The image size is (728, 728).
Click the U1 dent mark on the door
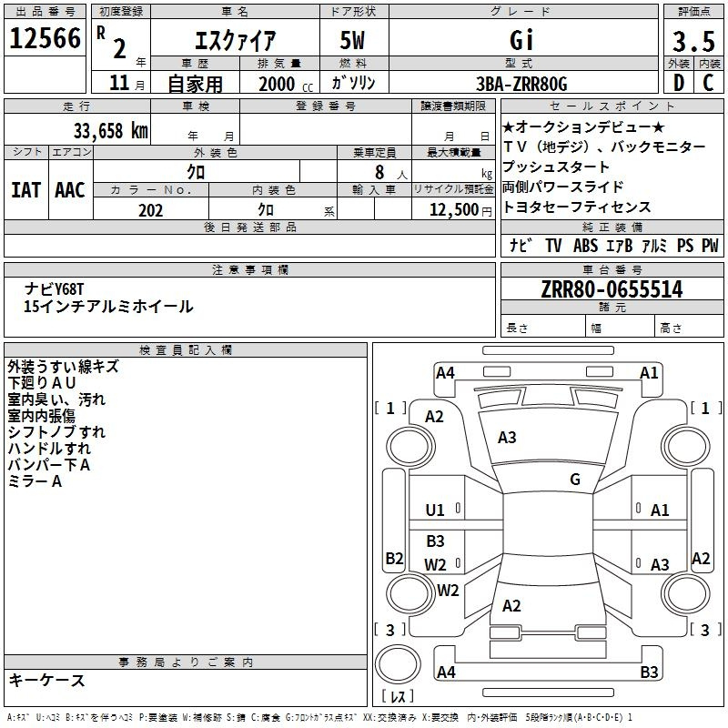(x=435, y=511)
